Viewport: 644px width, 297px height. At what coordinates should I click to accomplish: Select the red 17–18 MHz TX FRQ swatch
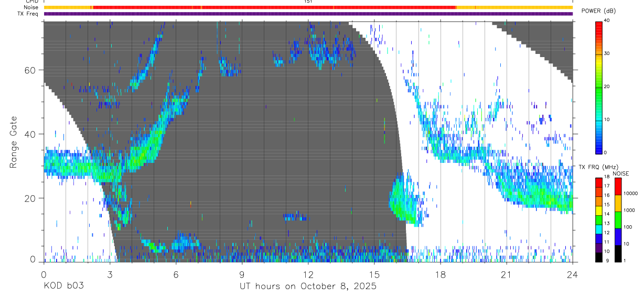(598, 183)
